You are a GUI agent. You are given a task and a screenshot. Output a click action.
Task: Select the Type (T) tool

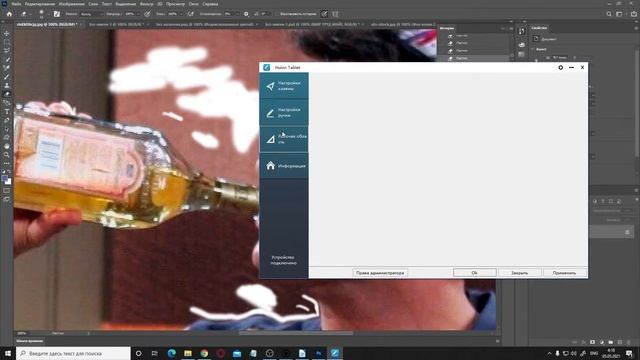pos(7,111)
